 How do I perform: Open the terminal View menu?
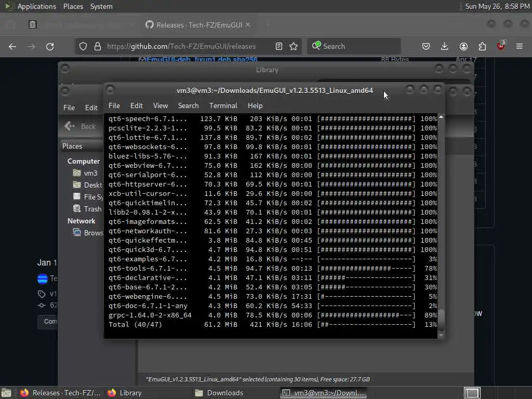point(161,105)
